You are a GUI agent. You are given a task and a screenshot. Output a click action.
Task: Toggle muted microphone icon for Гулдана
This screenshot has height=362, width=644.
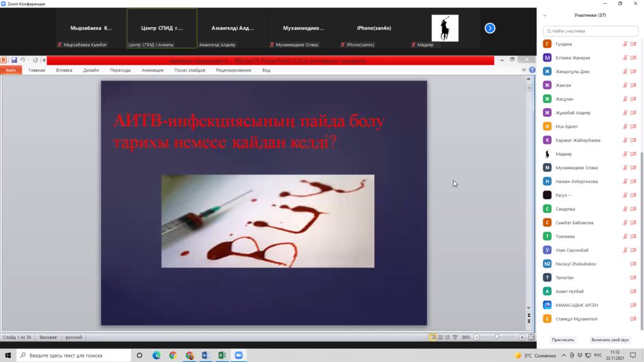625,44
